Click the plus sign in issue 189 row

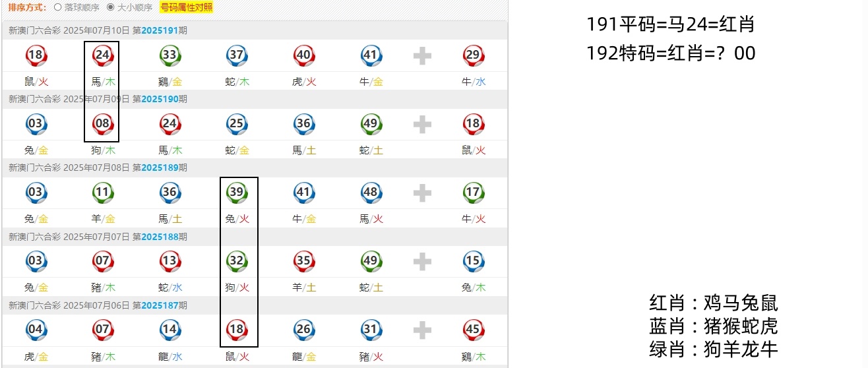click(x=422, y=193)
